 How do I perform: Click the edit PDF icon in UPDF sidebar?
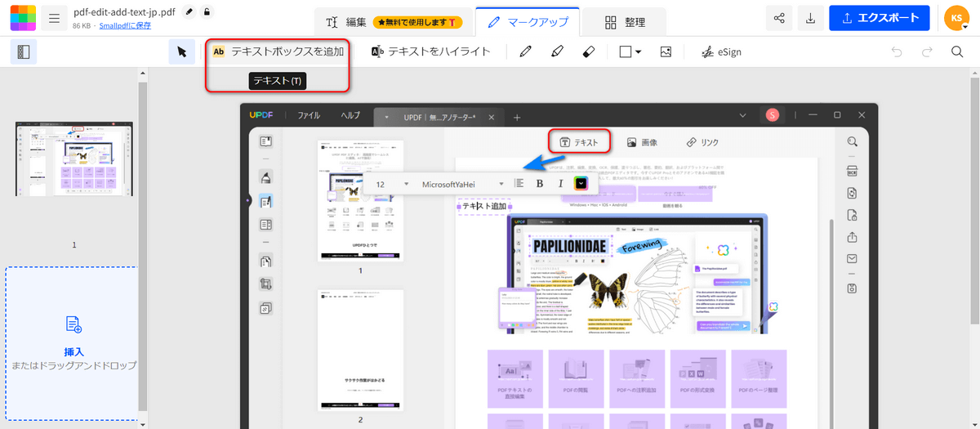[x=265, y=201]
